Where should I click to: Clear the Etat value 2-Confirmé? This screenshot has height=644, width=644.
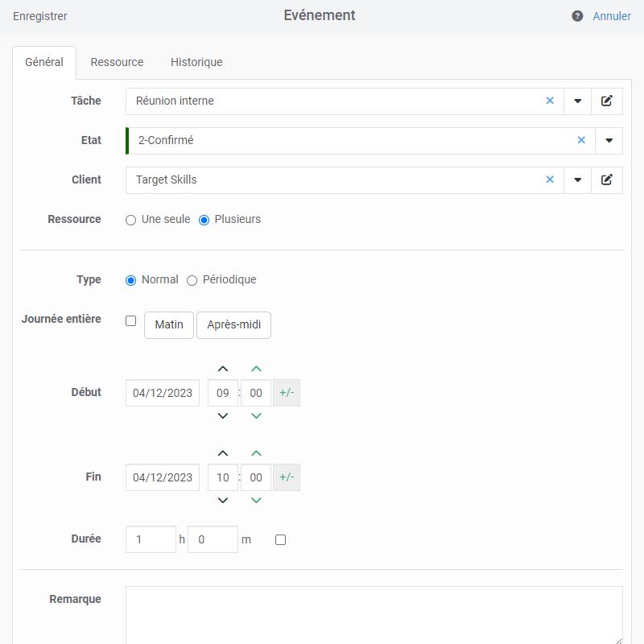point(581,140)
